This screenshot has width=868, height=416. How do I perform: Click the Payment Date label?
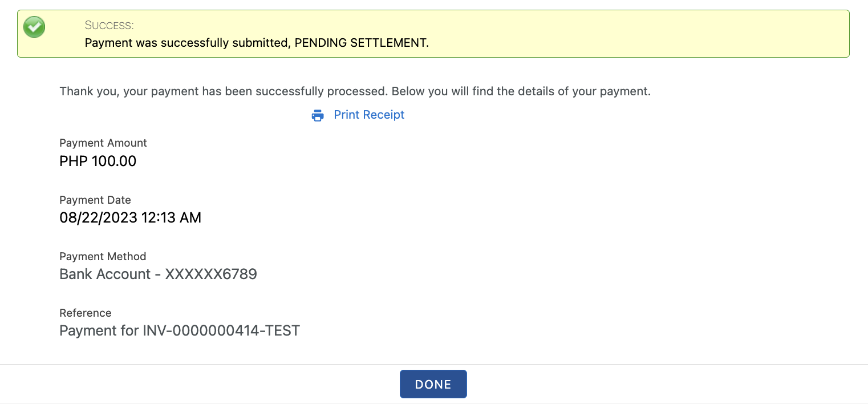(95, 200)
